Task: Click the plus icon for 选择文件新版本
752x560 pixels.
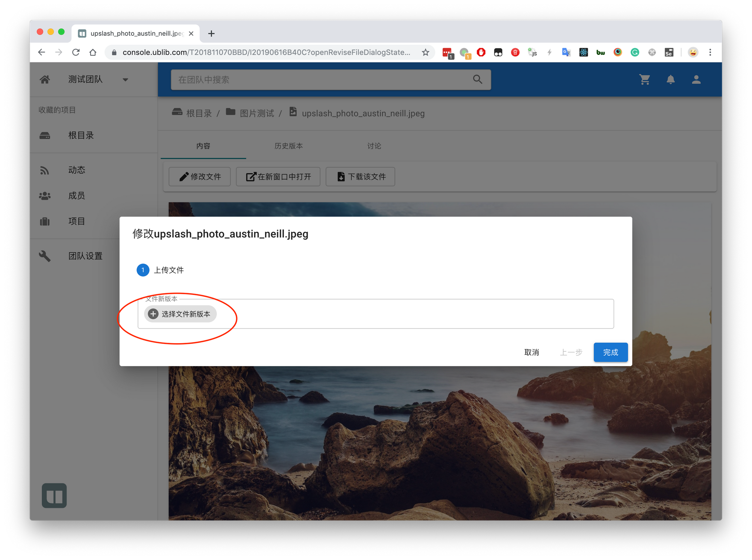Action: tap(153, 314)
